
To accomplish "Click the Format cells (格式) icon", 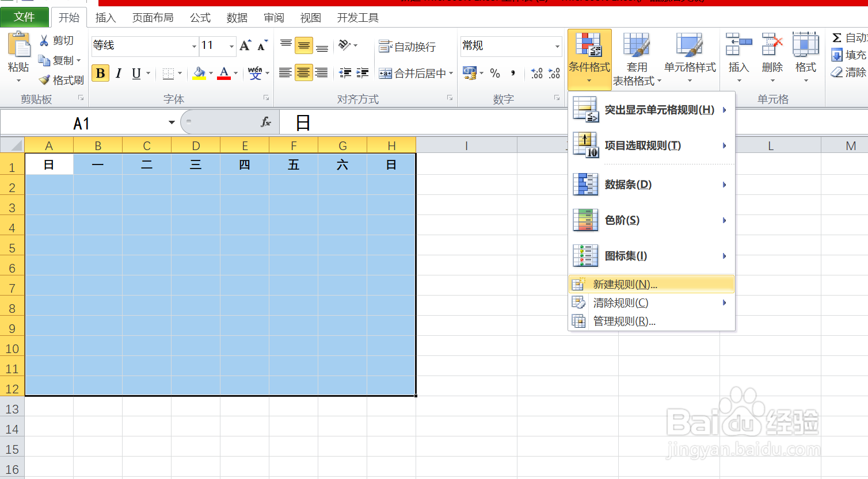I will pos(806,44).
